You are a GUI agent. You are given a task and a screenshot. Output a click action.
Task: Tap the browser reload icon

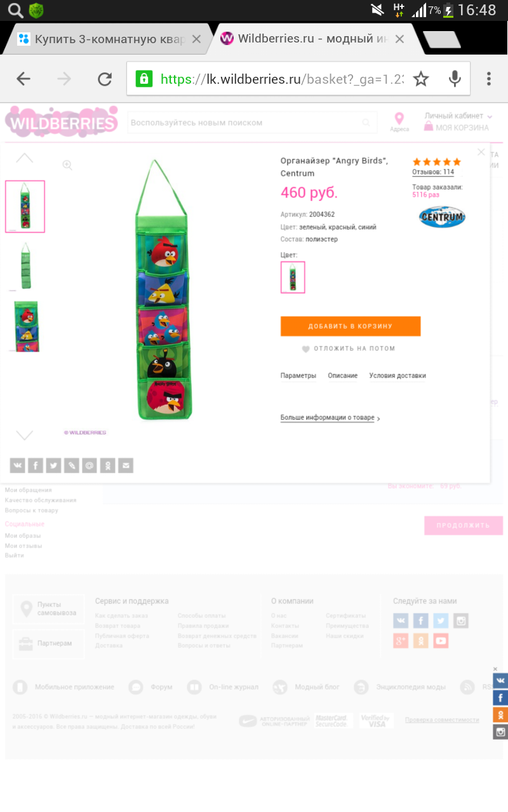click(104, 79)
